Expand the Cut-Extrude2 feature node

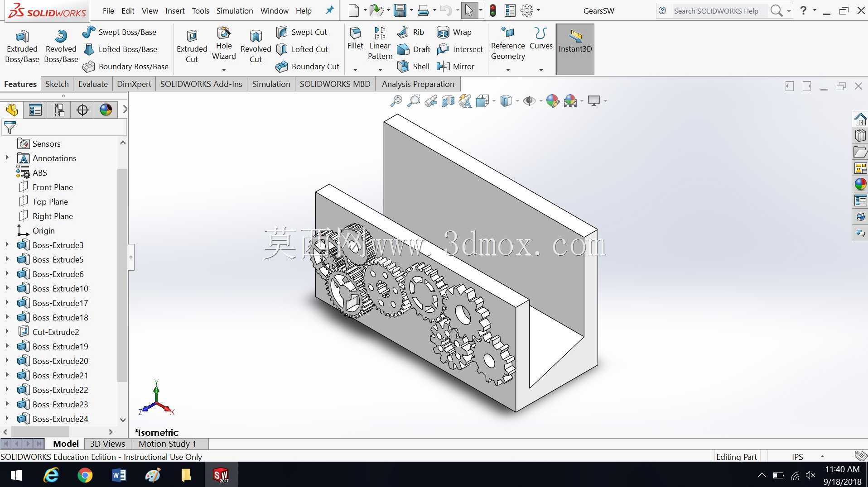tap(7, 332)
